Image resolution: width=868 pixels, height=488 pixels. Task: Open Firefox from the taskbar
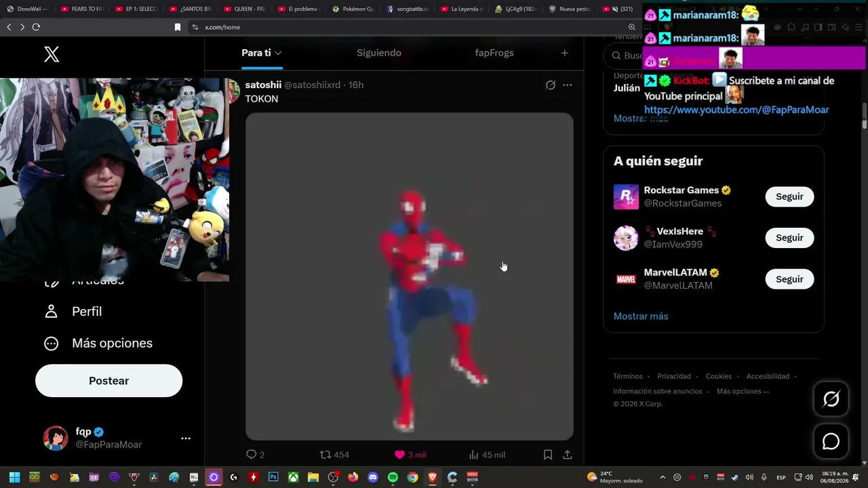pos(353,477)
